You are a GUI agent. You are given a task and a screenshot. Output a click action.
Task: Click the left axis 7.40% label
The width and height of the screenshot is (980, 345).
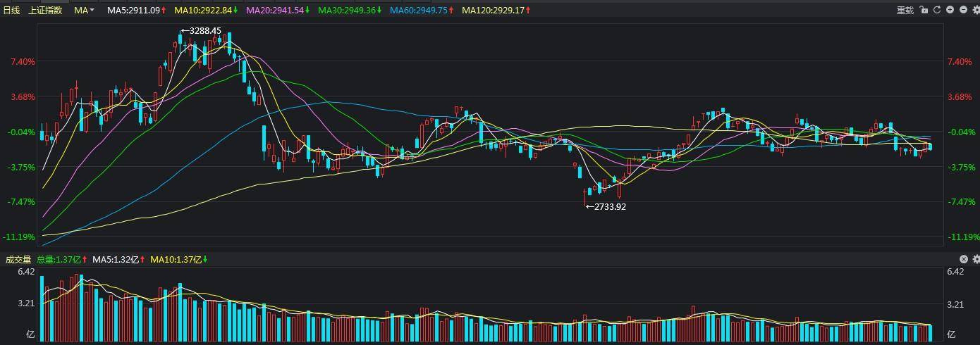click(23, 62)
